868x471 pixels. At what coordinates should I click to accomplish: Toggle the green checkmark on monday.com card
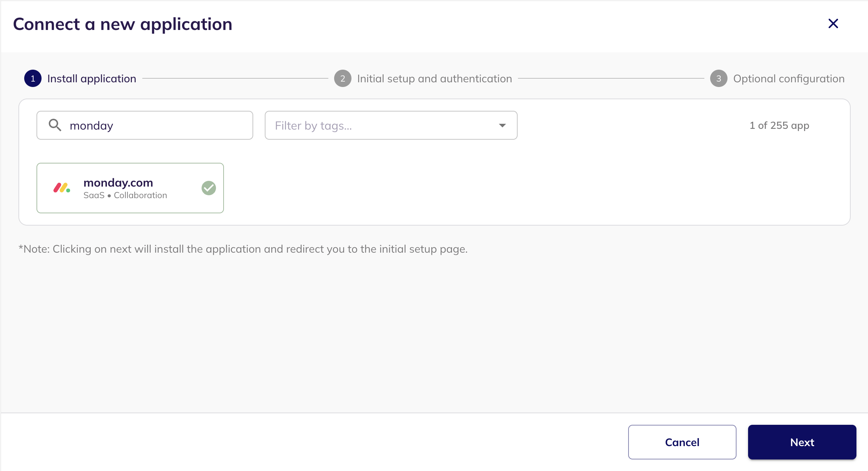pos(209,188)
